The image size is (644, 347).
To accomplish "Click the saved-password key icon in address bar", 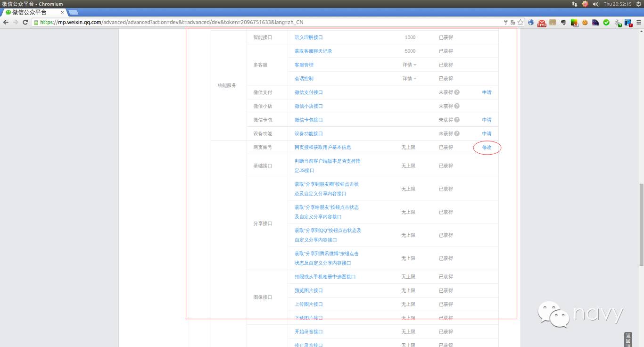I will [x=506, y=22].
